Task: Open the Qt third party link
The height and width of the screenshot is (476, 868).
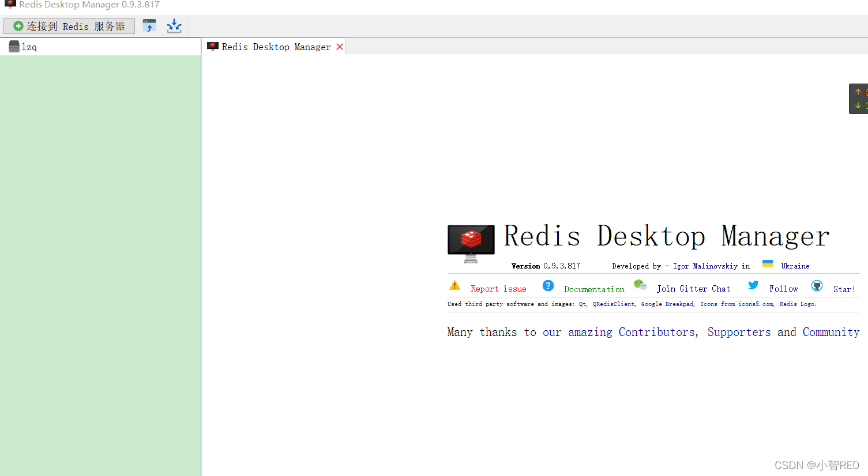Action: coord(583,304)
